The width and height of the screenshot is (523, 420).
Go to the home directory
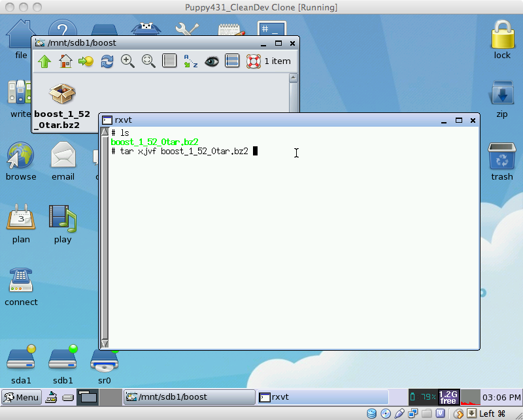click(x=65, y=61)
